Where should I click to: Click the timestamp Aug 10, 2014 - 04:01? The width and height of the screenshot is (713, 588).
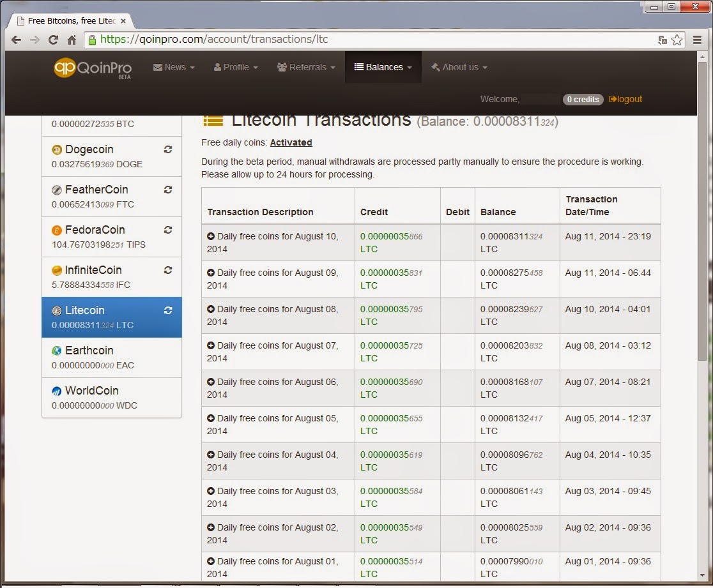point(608,309)
